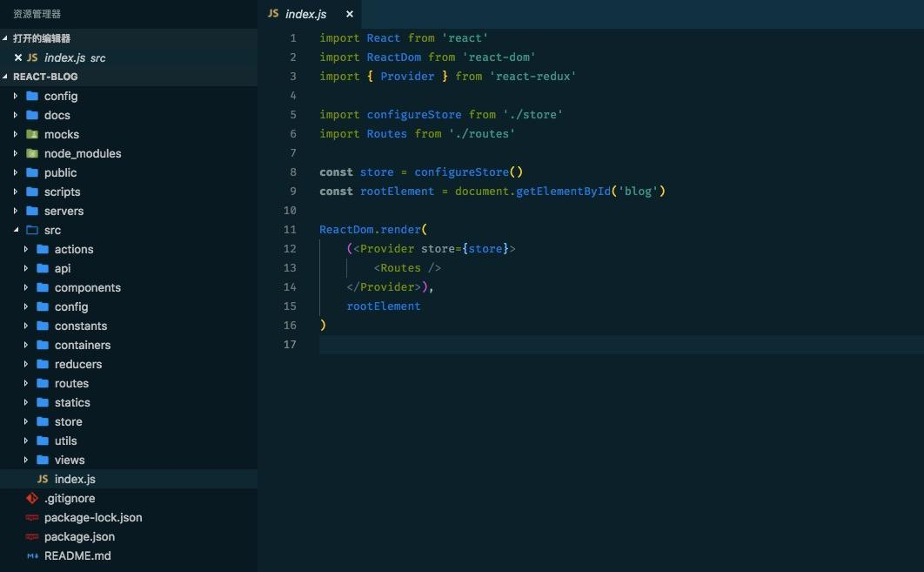Viewport: 924px width, 572px height.
Task: Click the reducers folder icon
Action: click(43, 364)
